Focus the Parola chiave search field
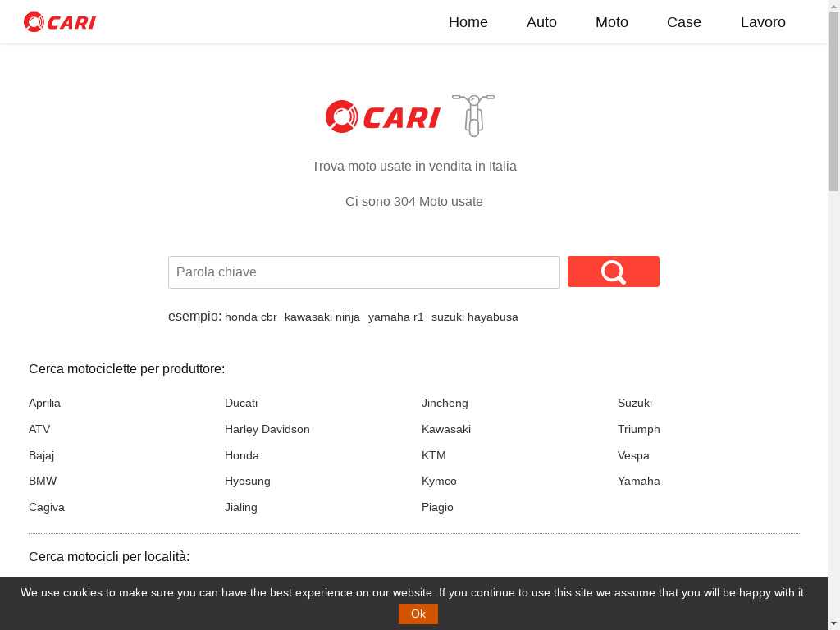 point(364,272)
